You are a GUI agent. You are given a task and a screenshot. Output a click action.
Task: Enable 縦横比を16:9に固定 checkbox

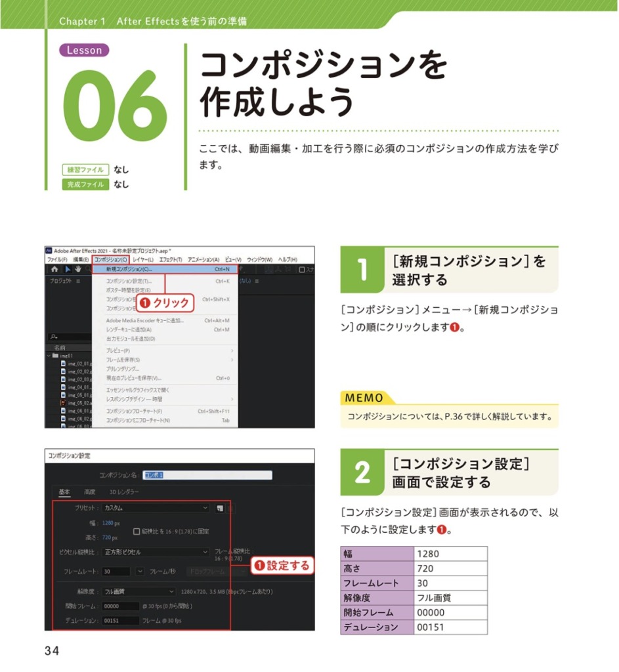pos(137,532)
